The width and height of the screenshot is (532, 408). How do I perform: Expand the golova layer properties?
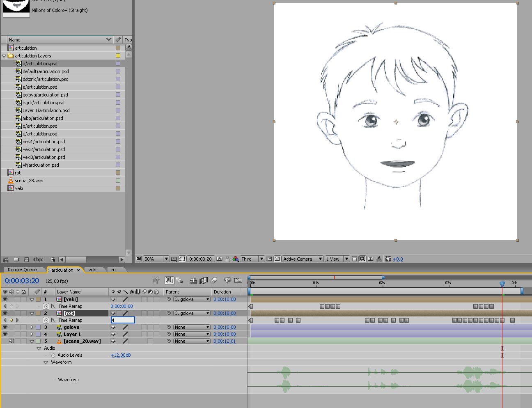32,327
